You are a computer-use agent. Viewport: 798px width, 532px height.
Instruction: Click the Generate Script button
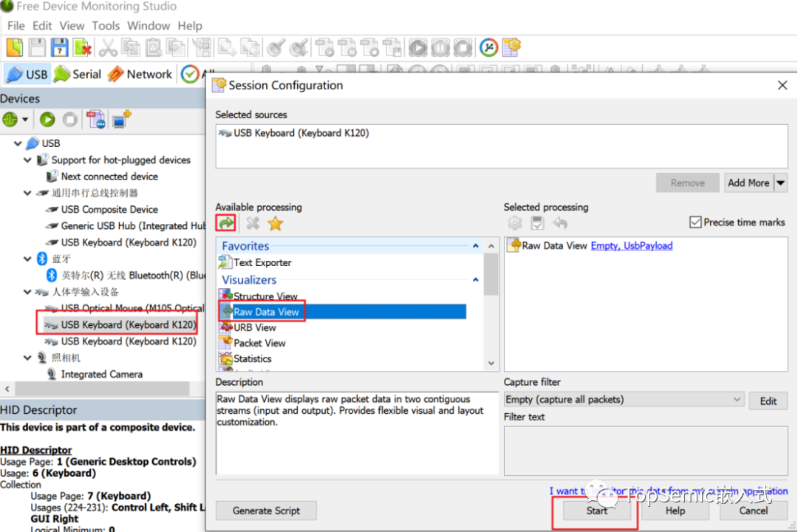tap(266, 511)
